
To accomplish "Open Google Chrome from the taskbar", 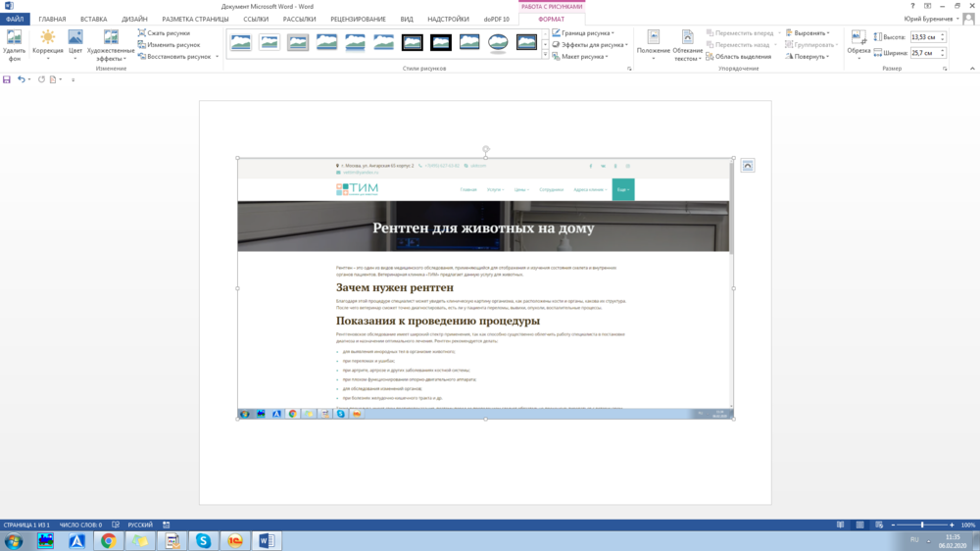I will 108,541.
